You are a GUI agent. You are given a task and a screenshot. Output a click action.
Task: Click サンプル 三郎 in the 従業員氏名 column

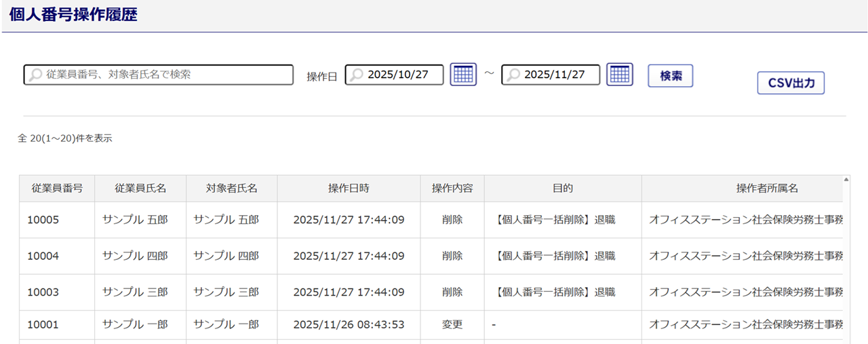coord(135,292)
